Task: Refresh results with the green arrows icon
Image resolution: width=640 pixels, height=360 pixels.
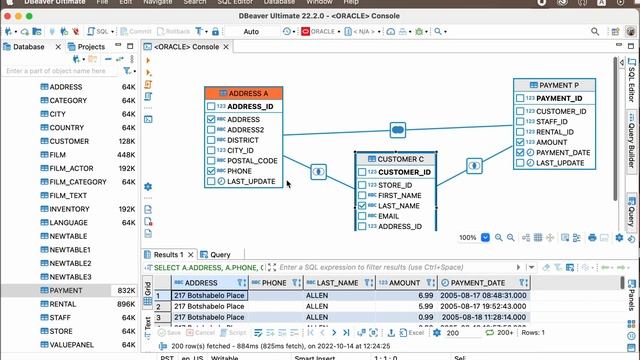Action: click(x=489, y=333)
